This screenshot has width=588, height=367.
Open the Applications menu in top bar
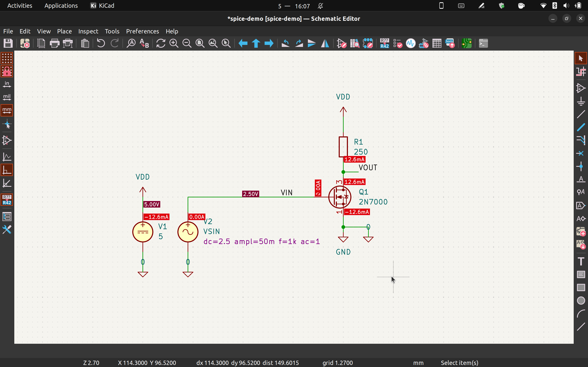click(61, 6)
